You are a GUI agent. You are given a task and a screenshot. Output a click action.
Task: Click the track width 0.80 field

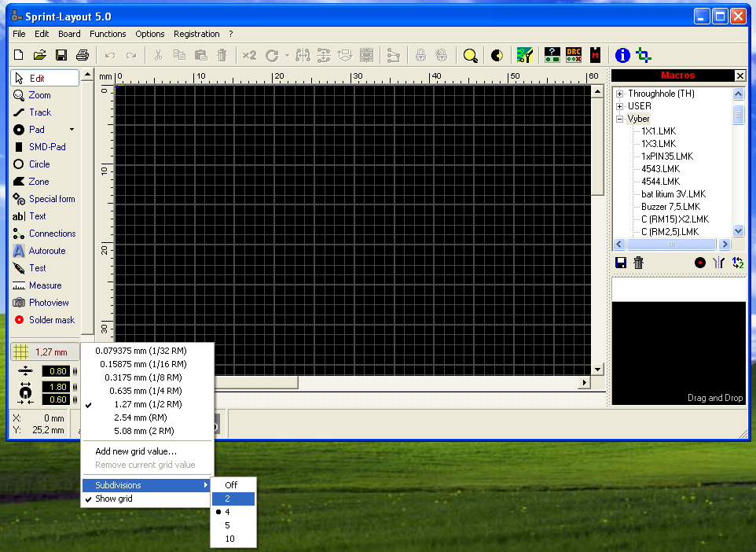(57, 371)
